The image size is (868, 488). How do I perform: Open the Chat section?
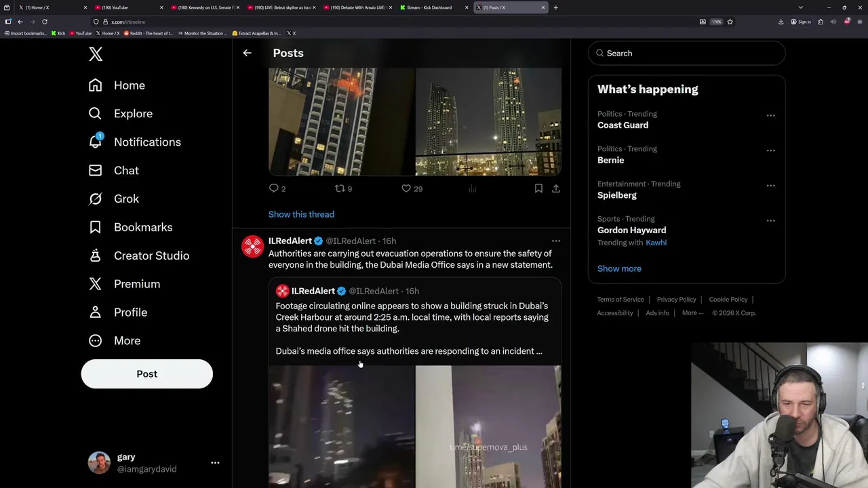[x=113, y=171]
